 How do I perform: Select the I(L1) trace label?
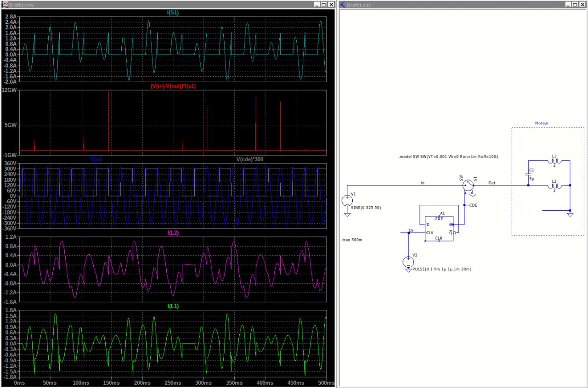(173, 306)
